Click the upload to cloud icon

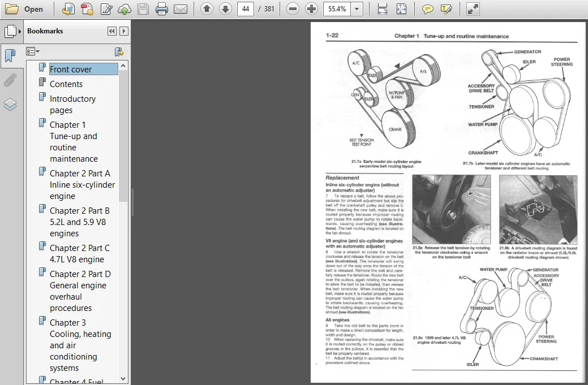coord(125,9)
